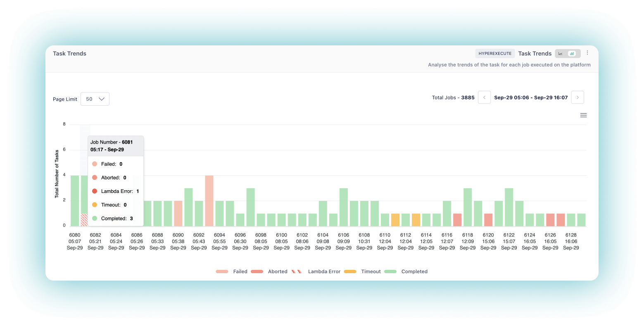Open the three-dot overflow menu

[587, 53]
